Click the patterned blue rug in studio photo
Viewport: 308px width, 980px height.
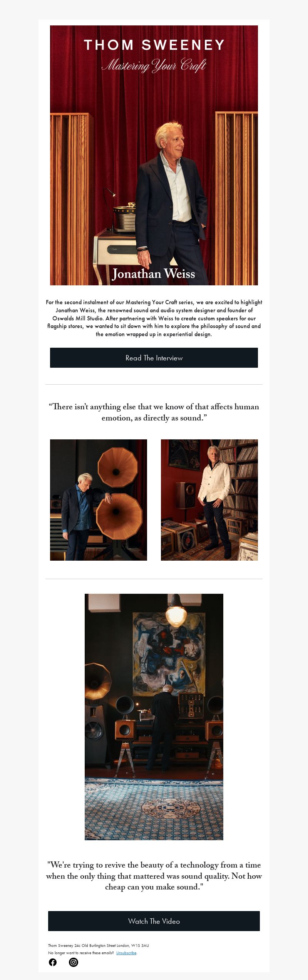[x=154, y=808]
